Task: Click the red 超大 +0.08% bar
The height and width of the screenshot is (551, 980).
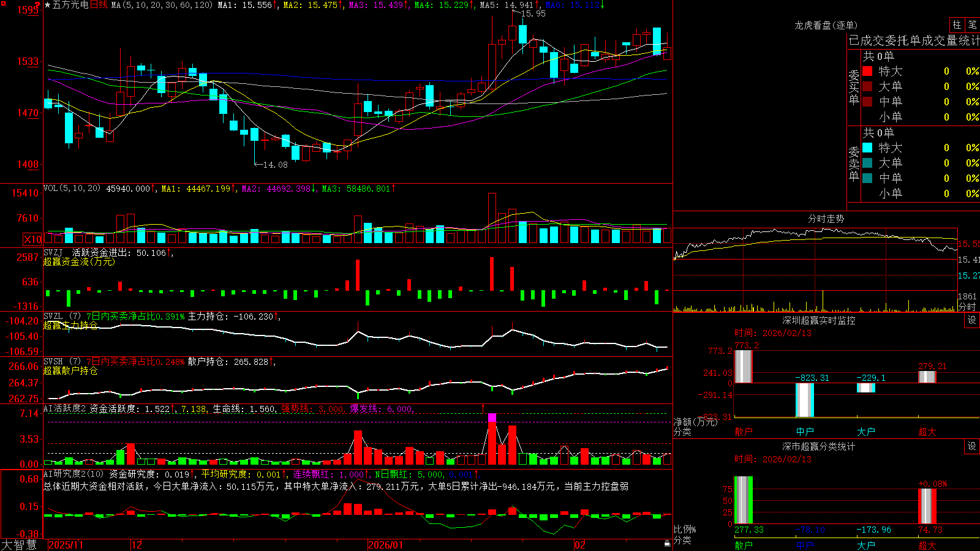Action: coord(927,506)
